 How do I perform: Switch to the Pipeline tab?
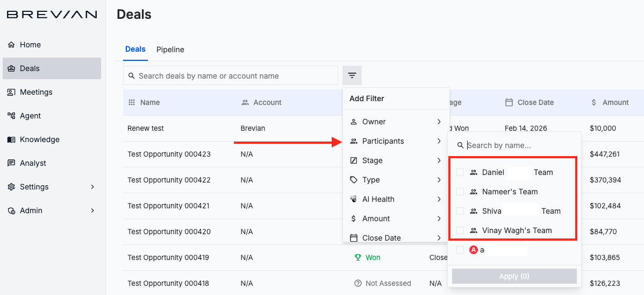170,50
